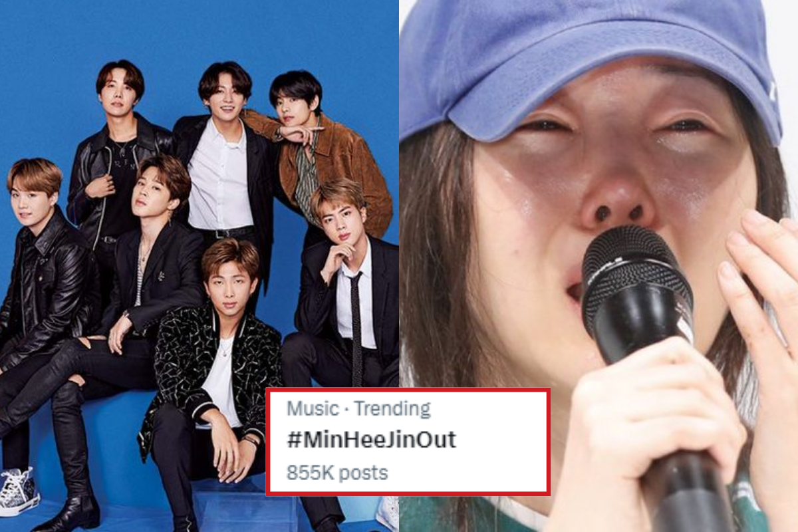Click the 'Music · Trending' category label
The image size is (798, 532).
[358, 408]
